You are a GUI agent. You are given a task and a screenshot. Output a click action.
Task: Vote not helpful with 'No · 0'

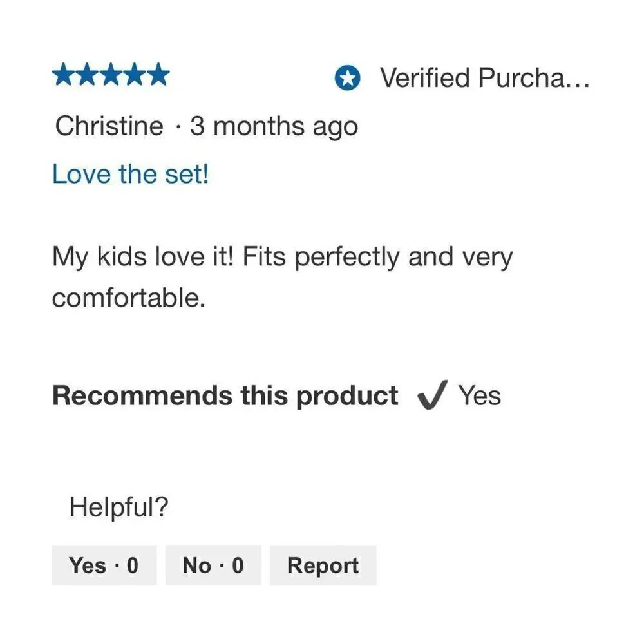click(x=213, y=565)
